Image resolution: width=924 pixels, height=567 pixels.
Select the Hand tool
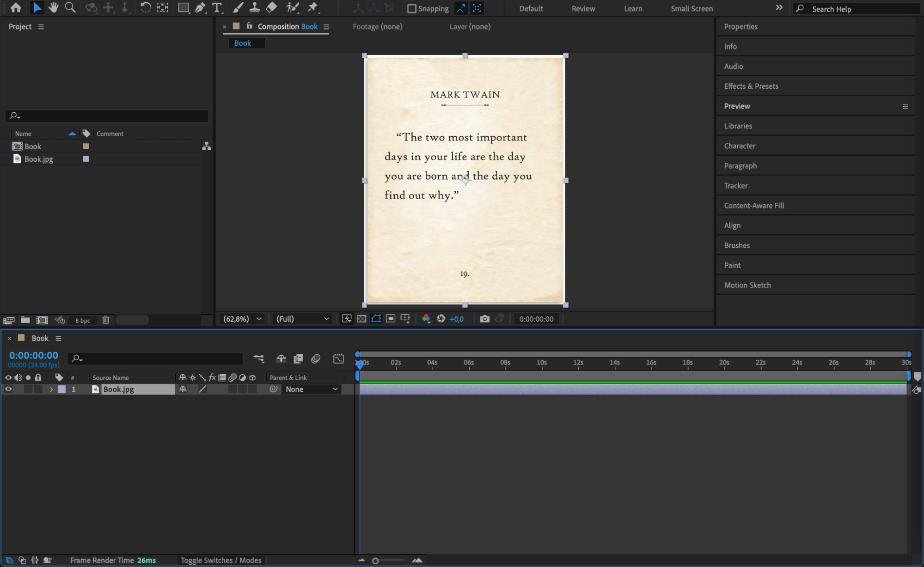[x=54, y=7]
